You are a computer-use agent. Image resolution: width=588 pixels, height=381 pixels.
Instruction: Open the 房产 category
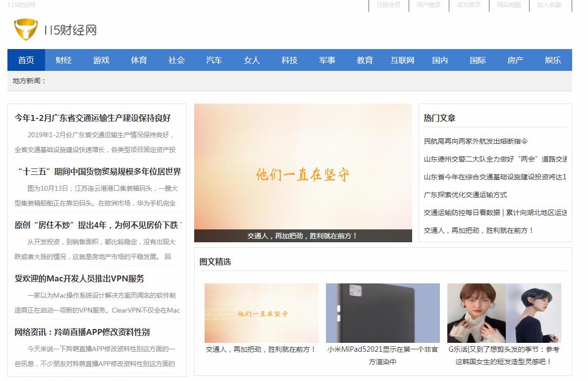516,60
